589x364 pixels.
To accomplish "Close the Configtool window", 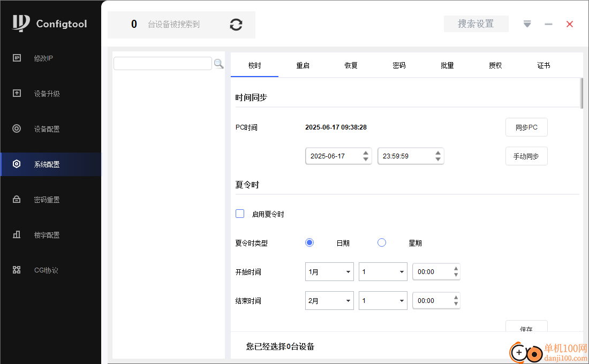I will pyautogui.click(x=570, y=24).
